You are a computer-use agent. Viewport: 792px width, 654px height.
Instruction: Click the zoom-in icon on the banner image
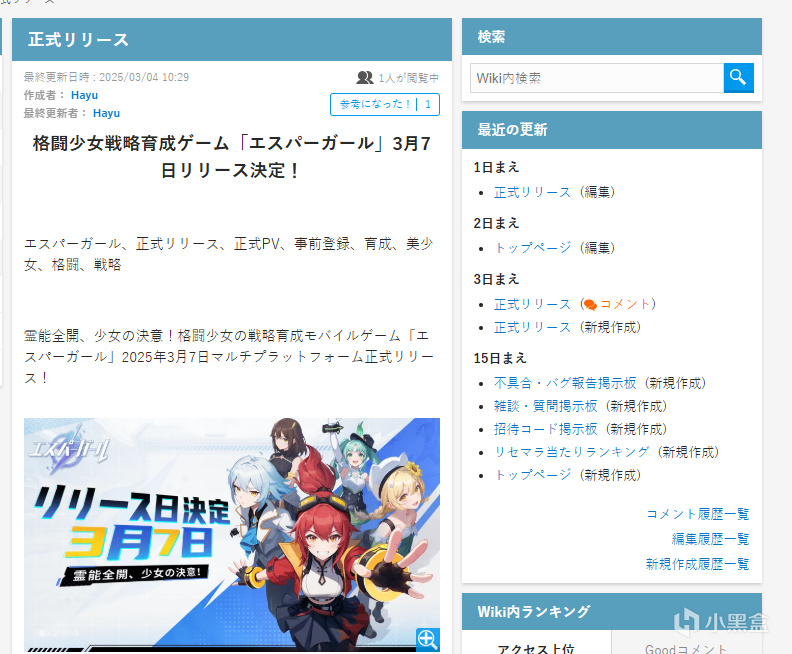427,639
